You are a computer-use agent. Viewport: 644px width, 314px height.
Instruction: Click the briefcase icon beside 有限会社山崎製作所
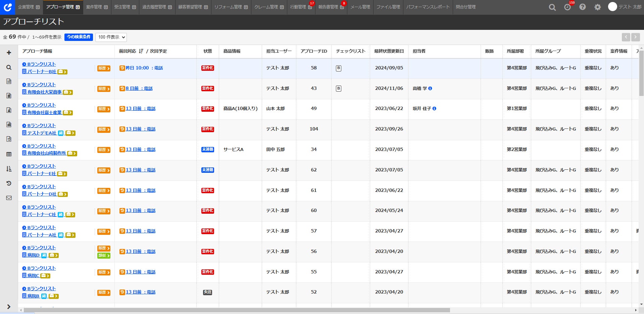click(72, 153)
